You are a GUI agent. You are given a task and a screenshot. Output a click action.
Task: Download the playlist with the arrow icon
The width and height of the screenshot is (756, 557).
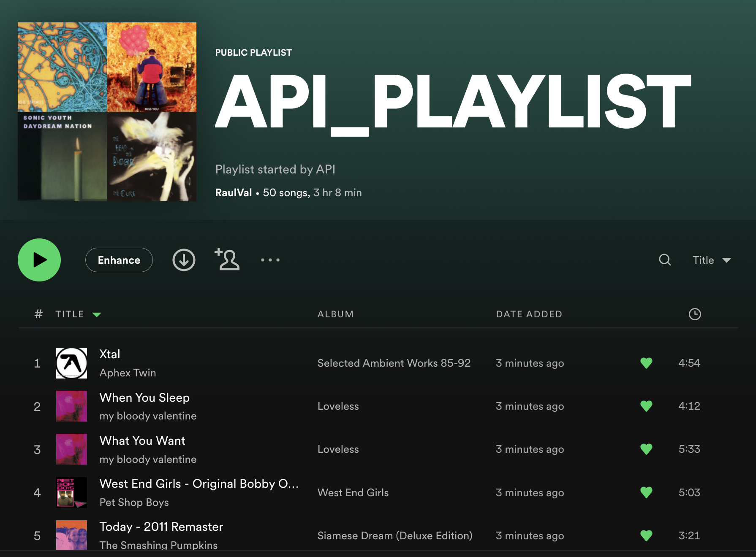click(x=184, y=260)
